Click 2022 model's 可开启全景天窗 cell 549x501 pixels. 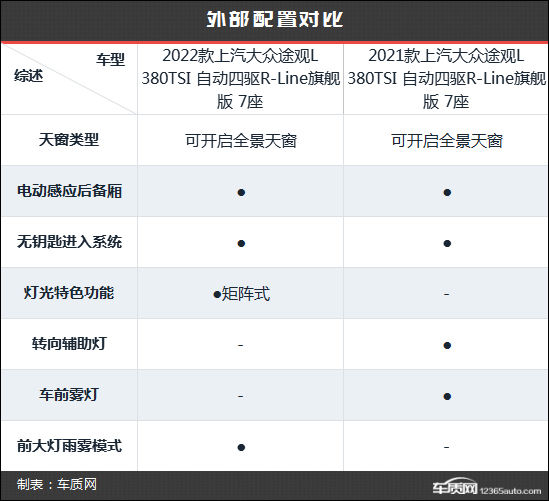[241, 141]
